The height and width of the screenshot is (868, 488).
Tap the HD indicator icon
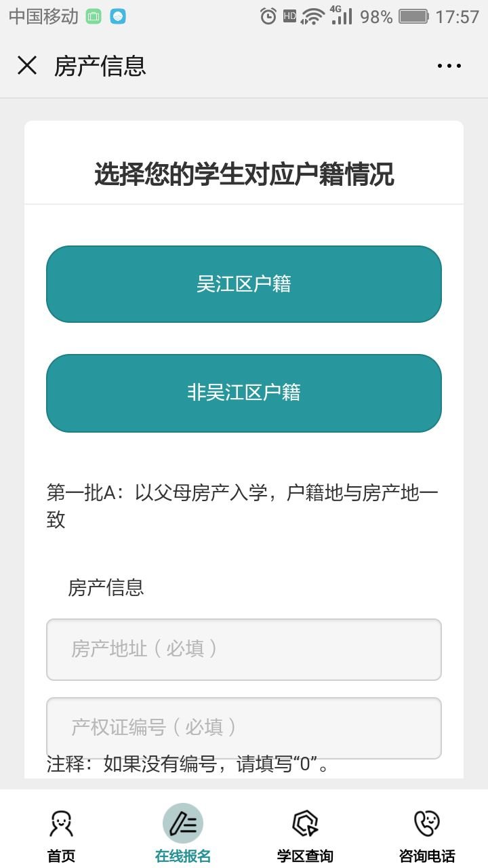(x=289, y=16)
